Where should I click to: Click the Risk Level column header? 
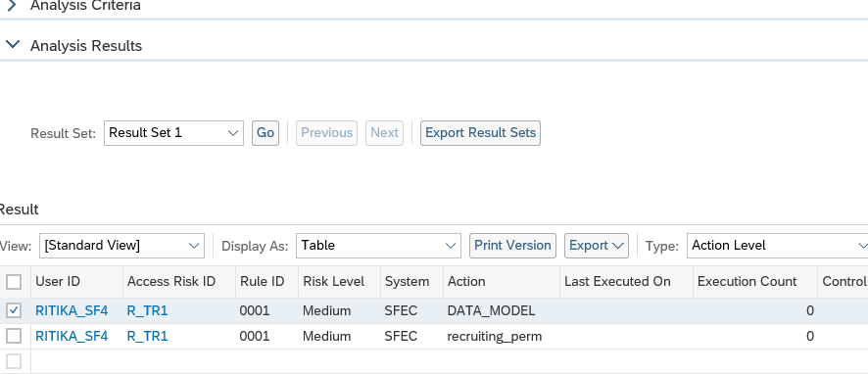click(339, 282)
